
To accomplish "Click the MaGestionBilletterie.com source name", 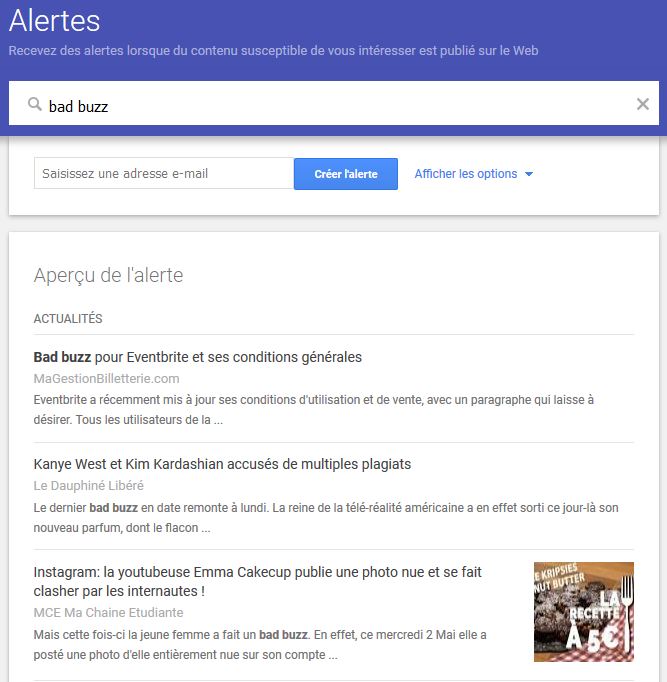I will click(x=106, y=378).
